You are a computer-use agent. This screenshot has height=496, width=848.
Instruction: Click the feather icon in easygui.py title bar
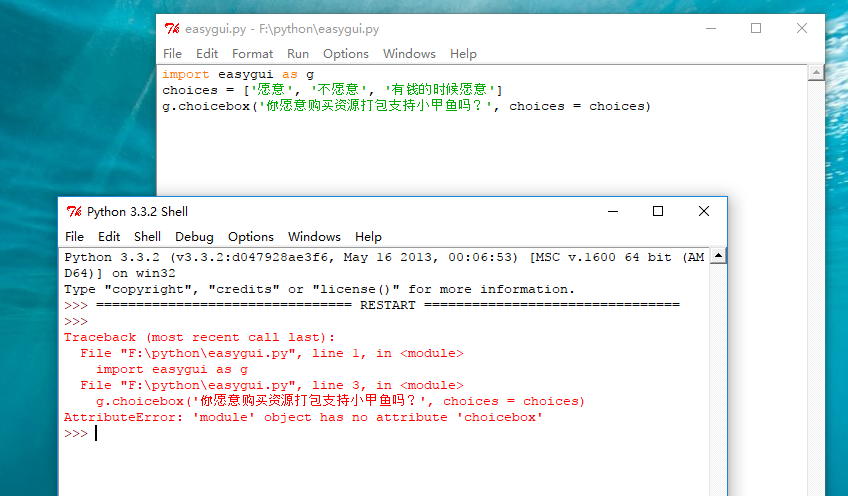172,29
